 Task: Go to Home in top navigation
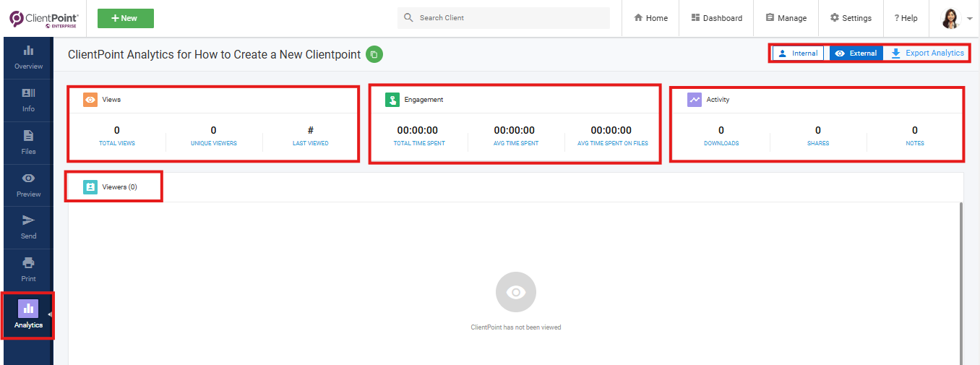tap(650, 18)
